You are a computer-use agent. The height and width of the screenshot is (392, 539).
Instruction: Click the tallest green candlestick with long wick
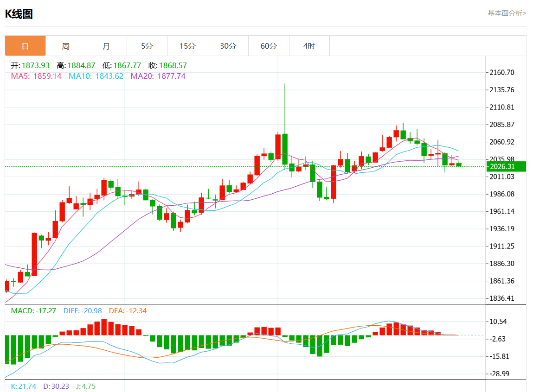coord(285,149)
